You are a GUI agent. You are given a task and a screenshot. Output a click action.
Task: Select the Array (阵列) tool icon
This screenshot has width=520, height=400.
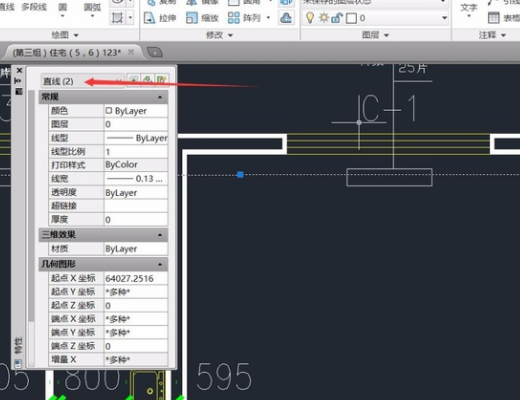pos(234,18)
